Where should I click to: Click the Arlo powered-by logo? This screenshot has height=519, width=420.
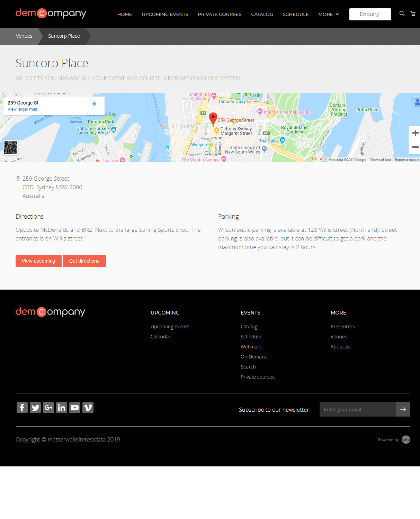click(x=406, y=439)
